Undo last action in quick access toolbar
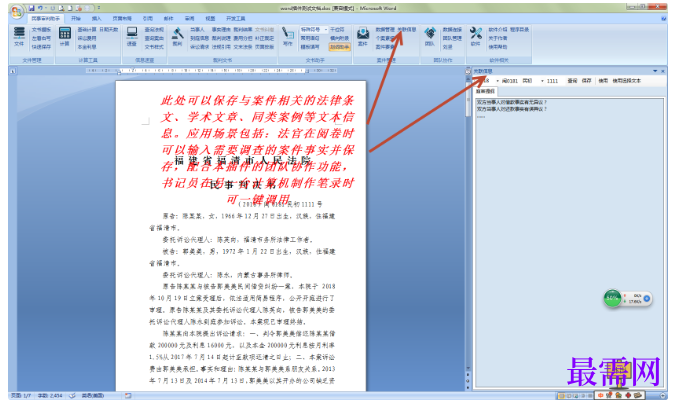Screen dimensions: 679x403 coord(40,8)
